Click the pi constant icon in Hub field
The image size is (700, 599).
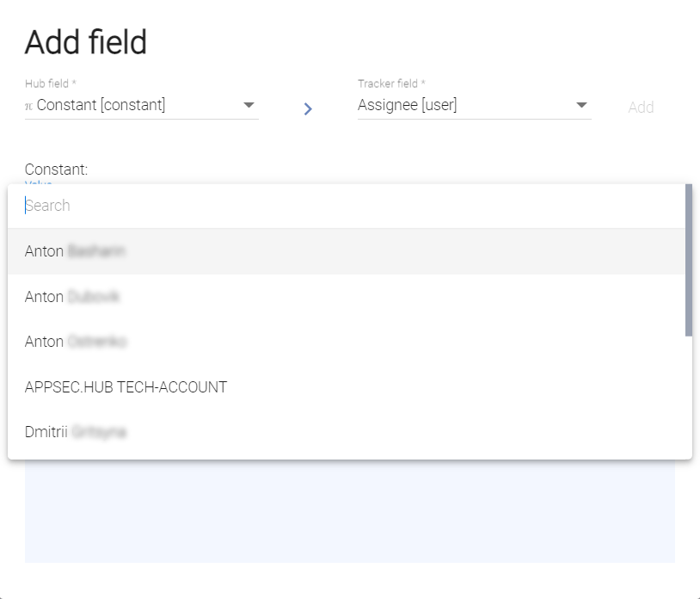coord(29,106)
